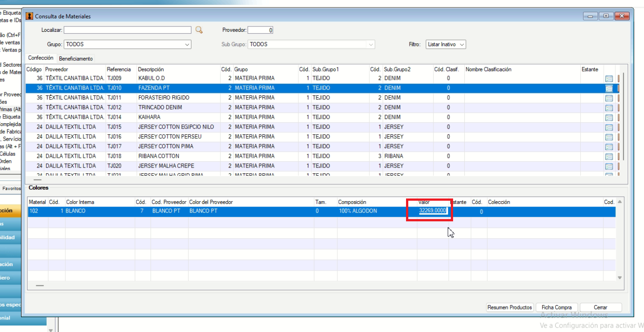Image resolution: width=644 pixels, height=332 pixels.
Task: Click the Sub.Grupo2 column header
Action: (397, 69)
